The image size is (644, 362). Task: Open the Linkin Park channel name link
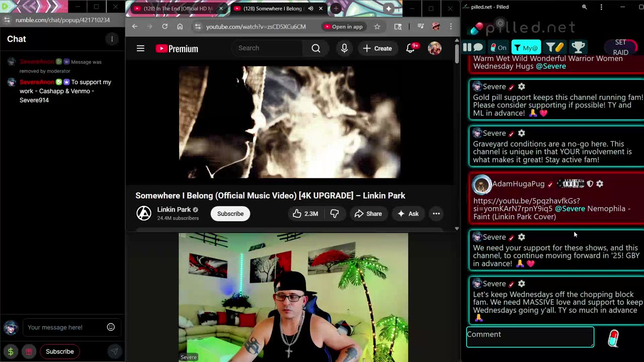[x=174, y=210]
